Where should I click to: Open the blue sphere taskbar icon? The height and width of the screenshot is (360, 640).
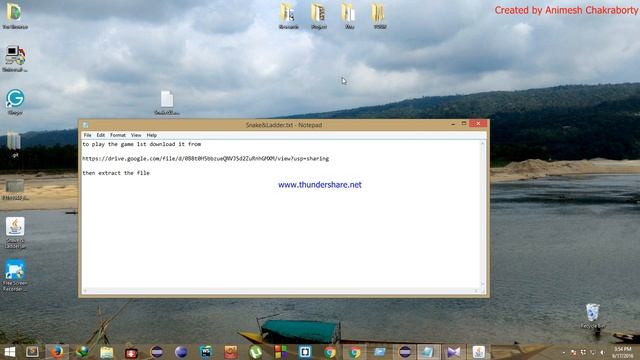tap(181, 352)
